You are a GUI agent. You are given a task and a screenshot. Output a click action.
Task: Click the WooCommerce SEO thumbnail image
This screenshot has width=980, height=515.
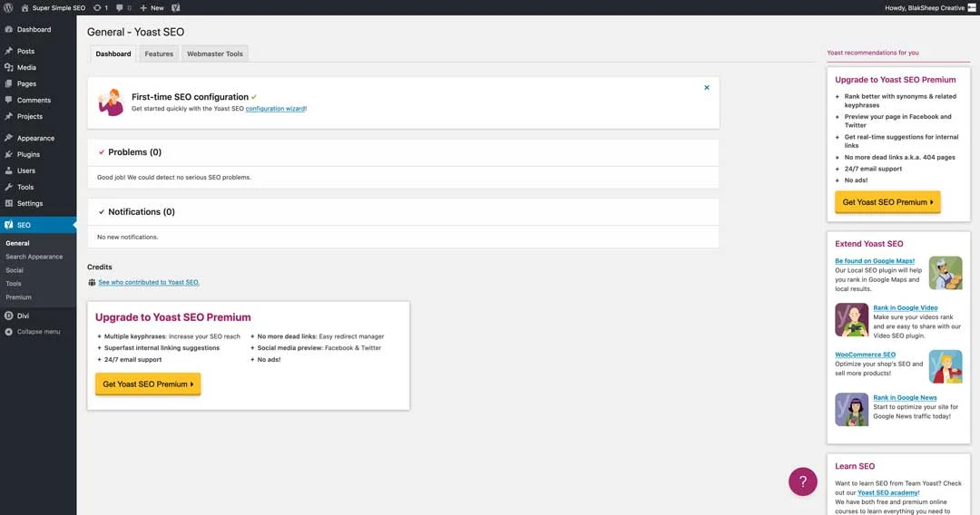[945, 366]
